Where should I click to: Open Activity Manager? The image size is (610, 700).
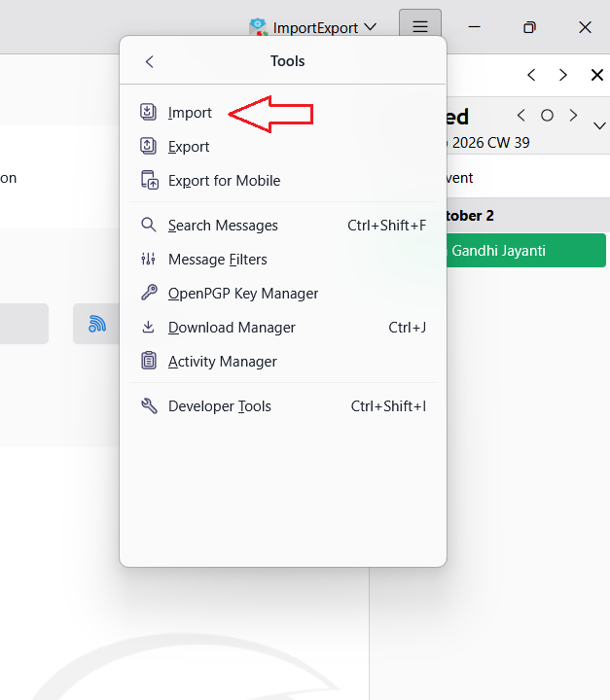click(x=282, y=361)
